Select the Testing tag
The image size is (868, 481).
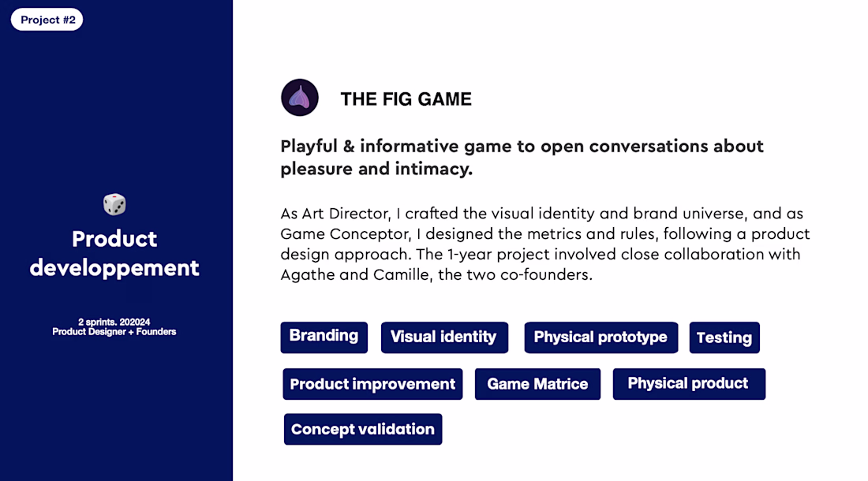724,337
